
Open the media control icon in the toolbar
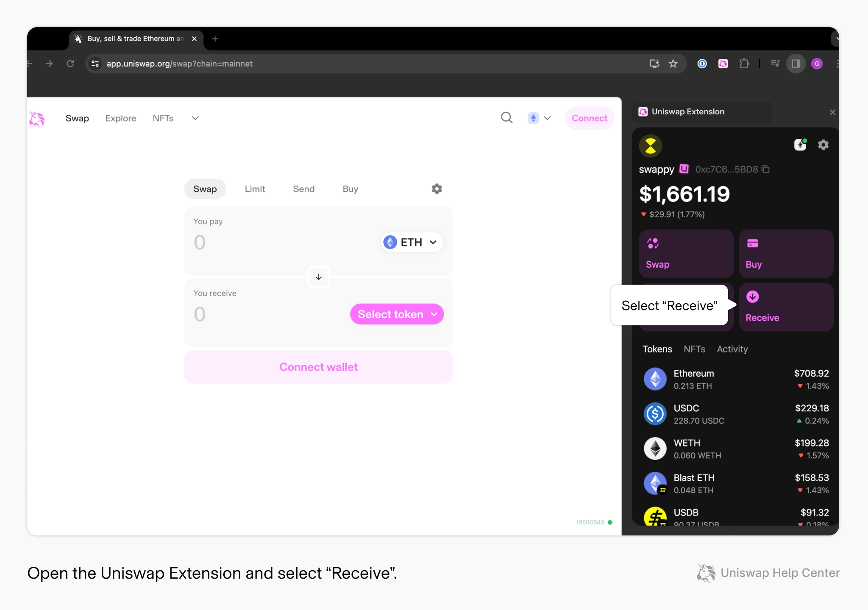click(x=775, y=64)
